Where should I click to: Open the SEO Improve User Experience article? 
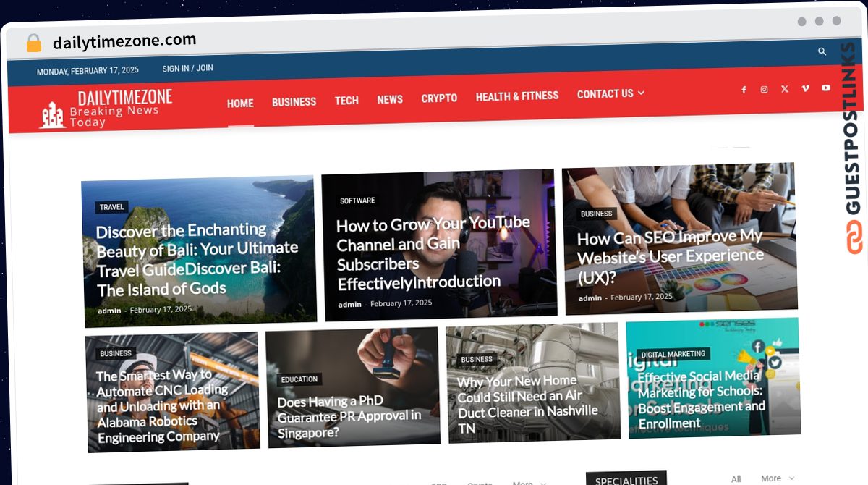click(670, 256)
